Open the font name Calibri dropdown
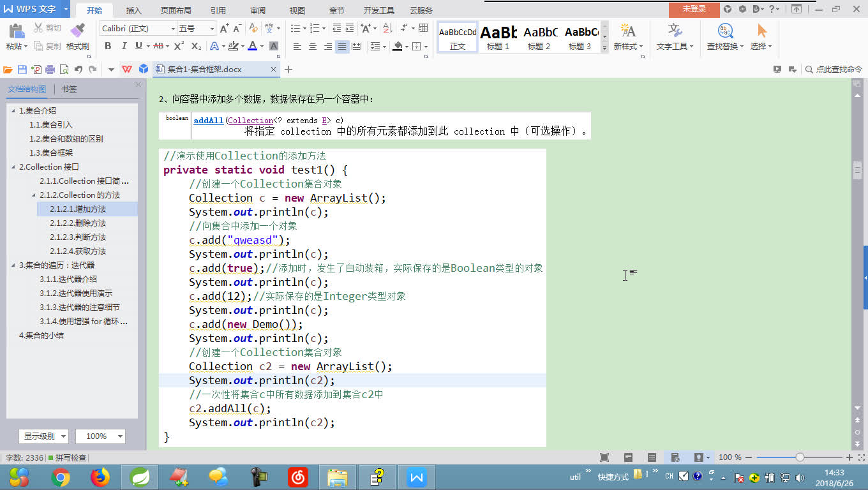 (173, 29)
